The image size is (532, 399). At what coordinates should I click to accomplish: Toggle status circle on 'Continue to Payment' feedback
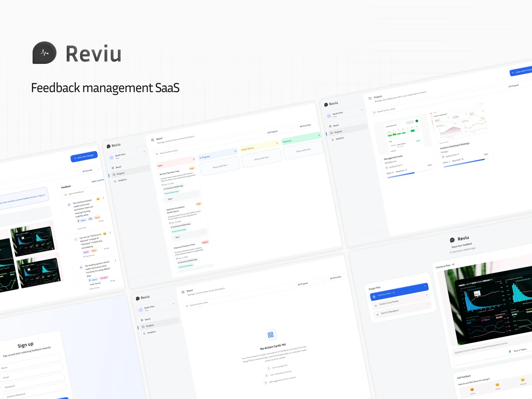[x=76, y=239]
